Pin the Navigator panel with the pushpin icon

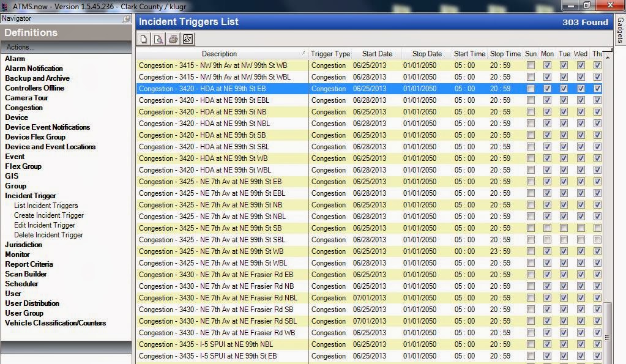127,18
